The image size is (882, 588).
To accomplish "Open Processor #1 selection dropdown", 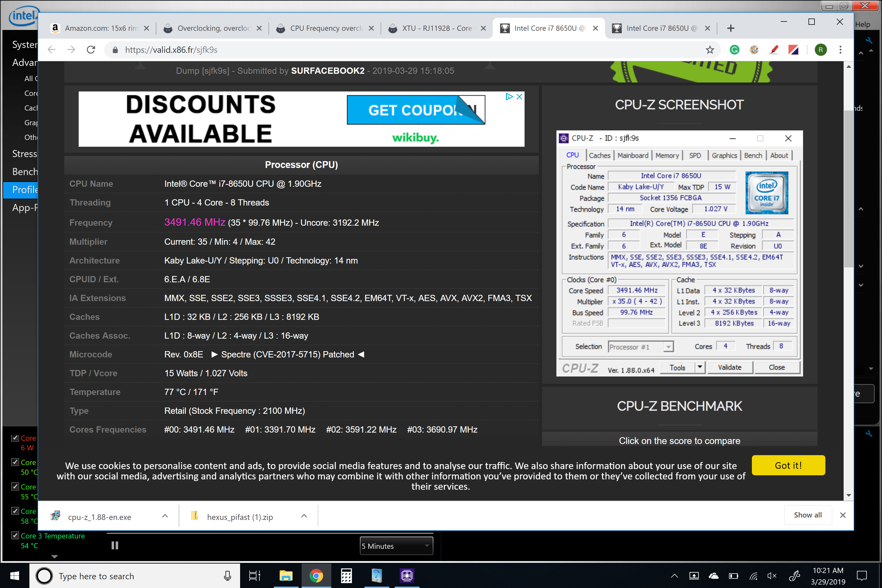I will (x=641, y=347).
